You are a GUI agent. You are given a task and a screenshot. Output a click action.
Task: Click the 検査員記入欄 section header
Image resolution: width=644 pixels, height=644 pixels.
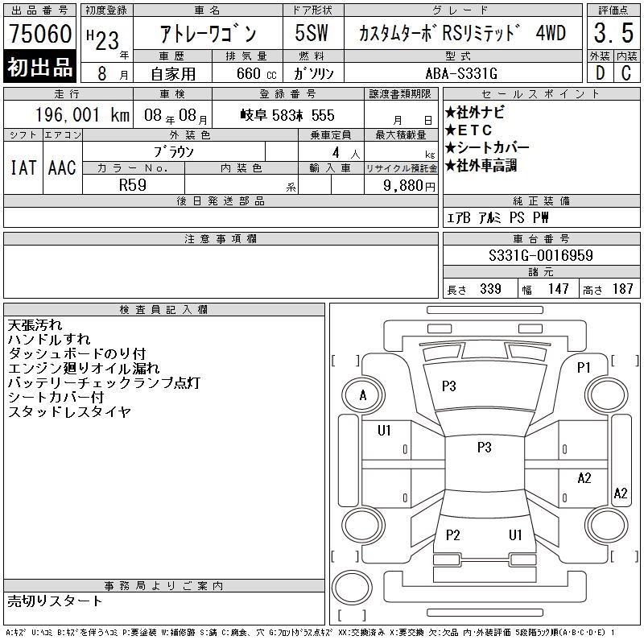click(x=164, y=310)
